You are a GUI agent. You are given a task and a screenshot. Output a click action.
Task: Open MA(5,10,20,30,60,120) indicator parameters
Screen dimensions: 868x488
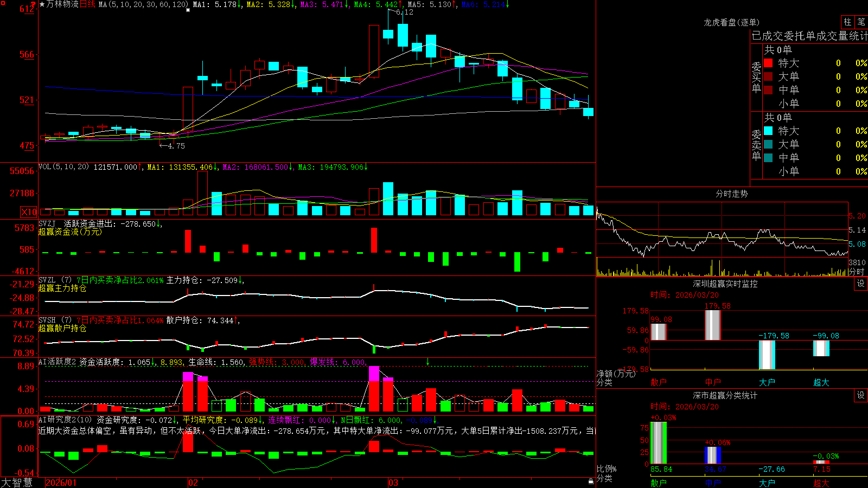click(143, 4)
